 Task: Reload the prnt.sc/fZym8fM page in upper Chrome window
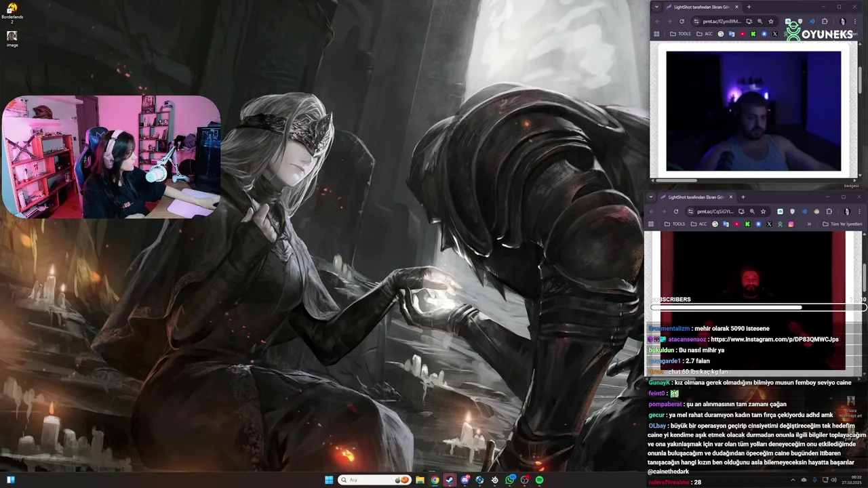(x=682, y=21)
